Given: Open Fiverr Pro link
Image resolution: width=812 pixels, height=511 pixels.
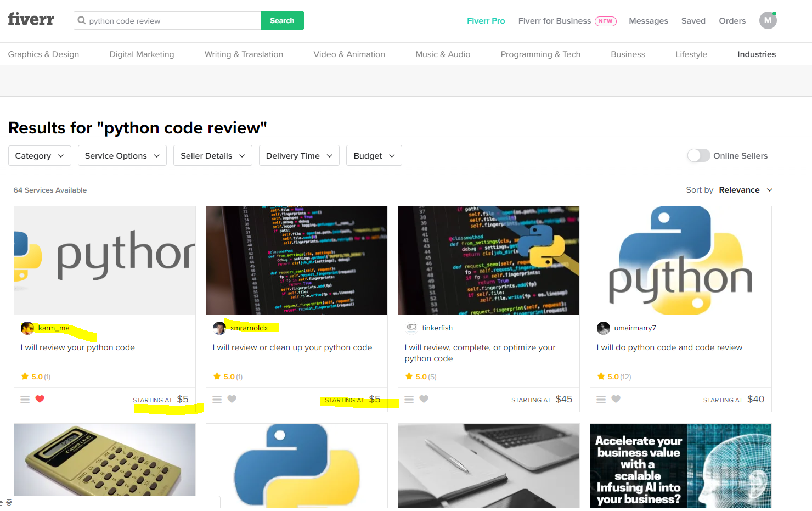Looking at the screenshot, I should coord(486,21).
